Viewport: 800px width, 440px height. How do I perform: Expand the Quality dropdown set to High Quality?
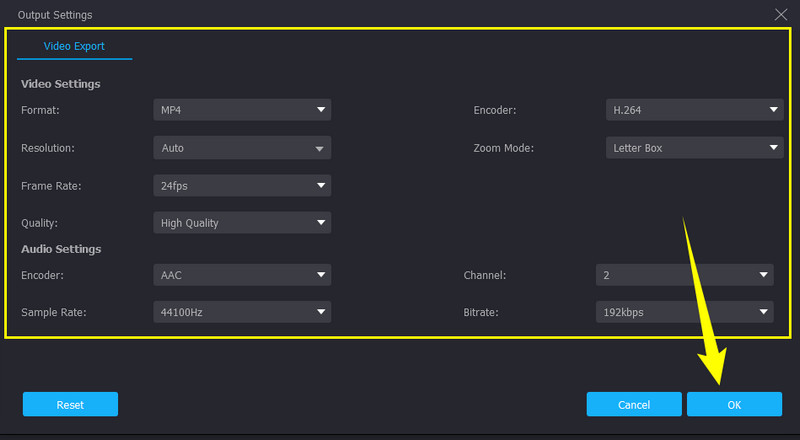click(x=241, y=223)
